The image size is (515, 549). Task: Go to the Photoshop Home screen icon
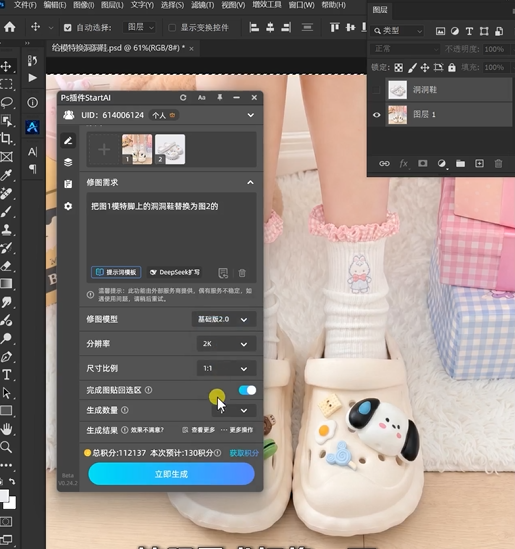click(x=9, y=27)
